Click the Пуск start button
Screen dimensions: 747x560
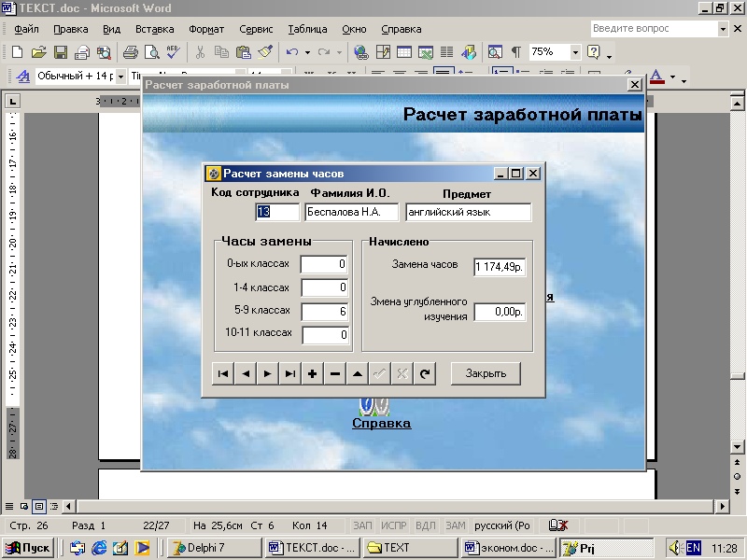(28, 548)
